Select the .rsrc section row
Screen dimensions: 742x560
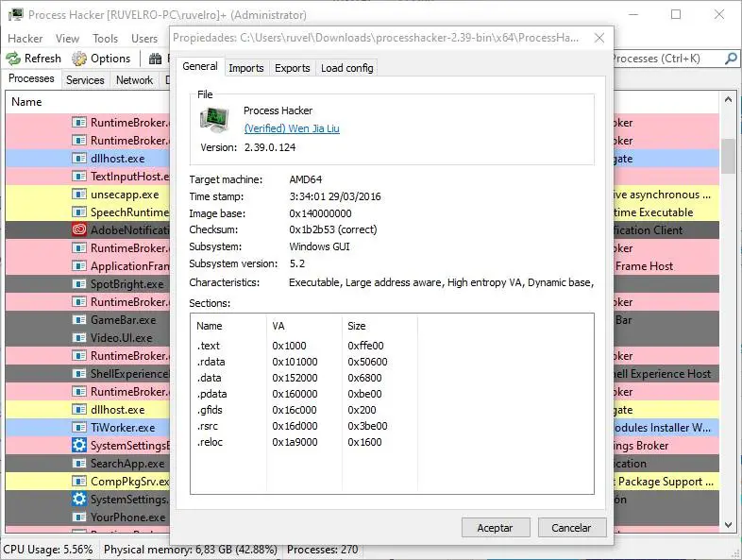tap(392, 426)
